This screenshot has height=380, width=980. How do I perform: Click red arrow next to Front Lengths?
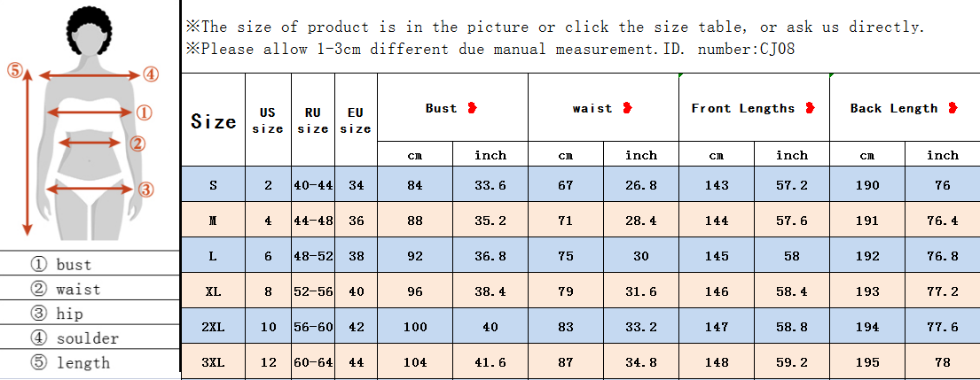(810, 108)
